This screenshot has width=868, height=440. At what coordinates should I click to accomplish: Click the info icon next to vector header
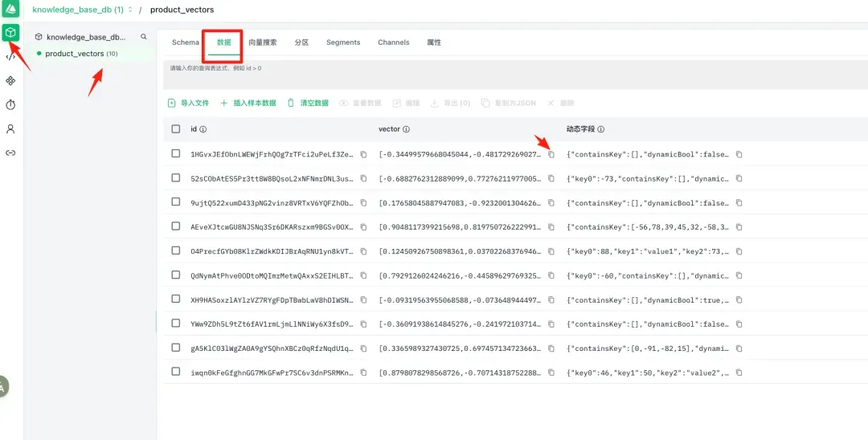406,129
